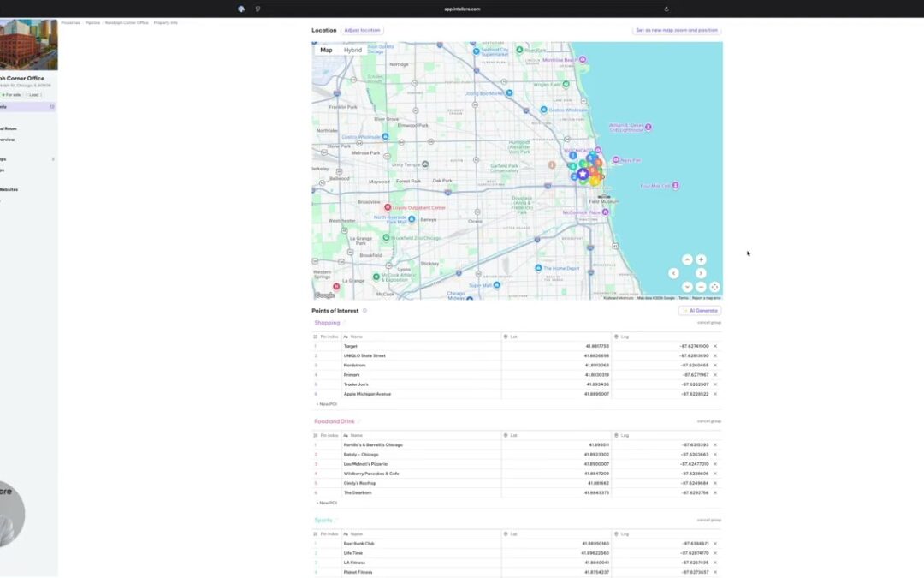
Task: Pan the map down with the arrow
Action: pyautogui.click(x=687, y=287)
